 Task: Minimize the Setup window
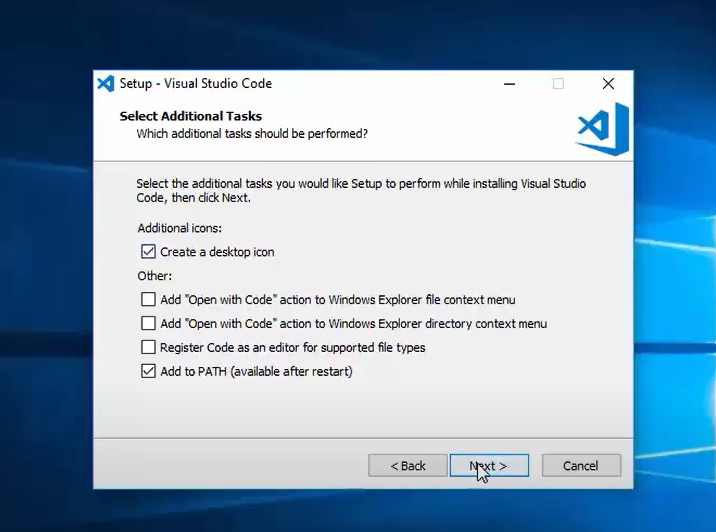pos(510,84)
